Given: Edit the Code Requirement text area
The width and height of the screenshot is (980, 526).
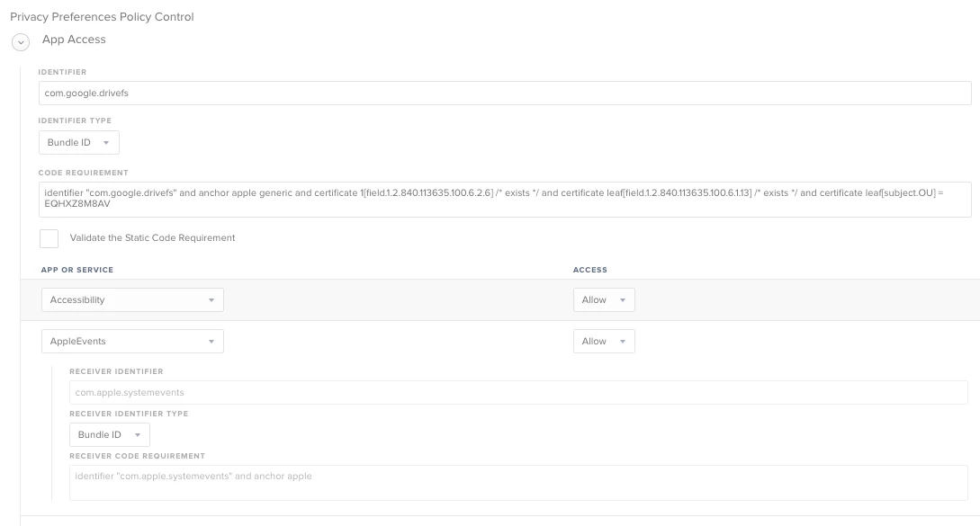Looking at the screenshot, I should (505, 200).
